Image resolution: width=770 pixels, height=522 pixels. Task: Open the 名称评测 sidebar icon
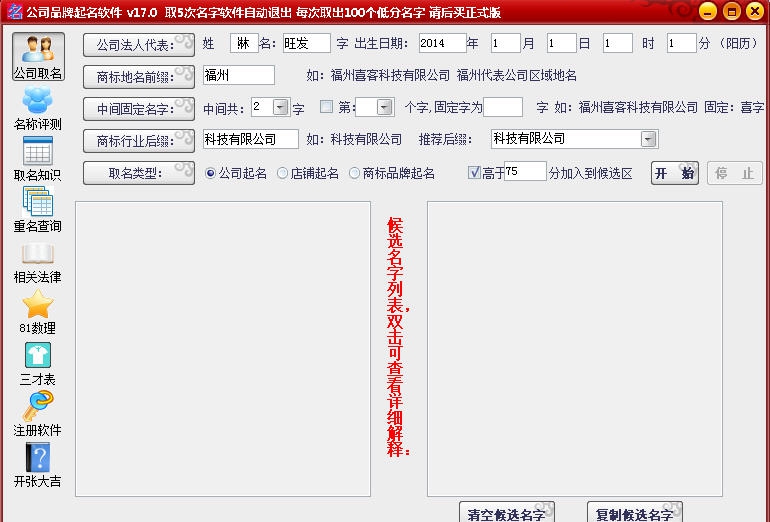38,108
